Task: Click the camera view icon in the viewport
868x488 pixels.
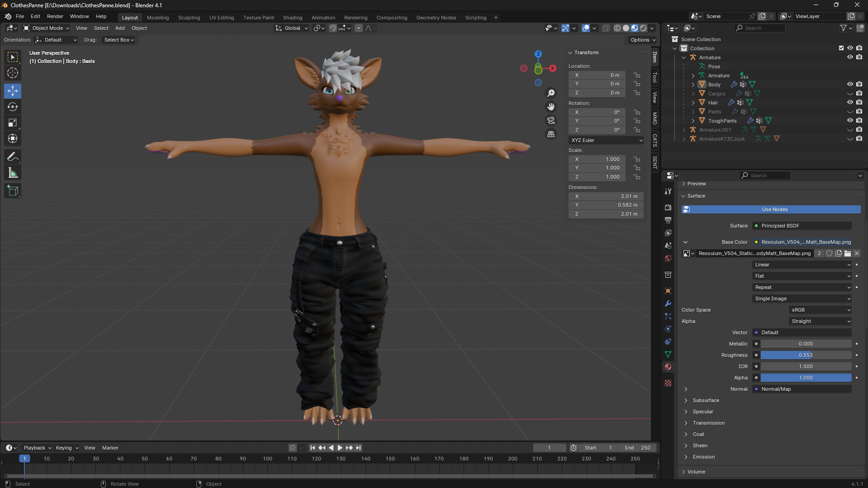Action: (x=551, y=121)
